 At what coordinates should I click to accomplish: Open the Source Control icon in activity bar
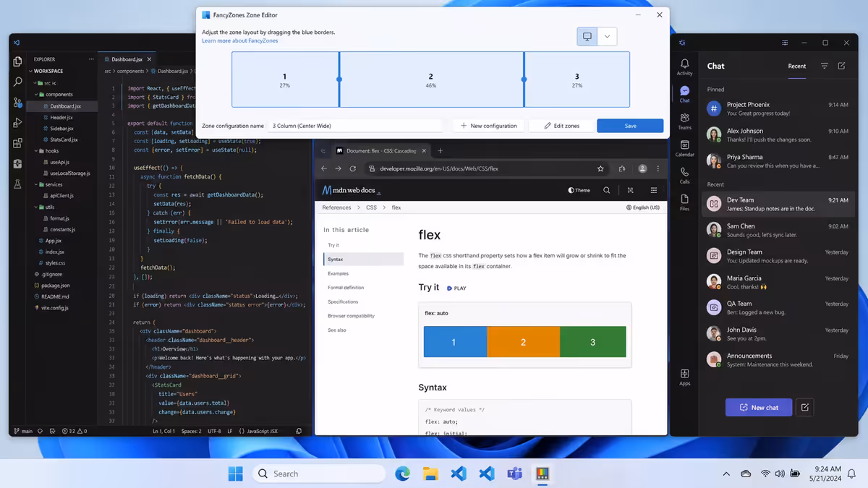(18, 103)
